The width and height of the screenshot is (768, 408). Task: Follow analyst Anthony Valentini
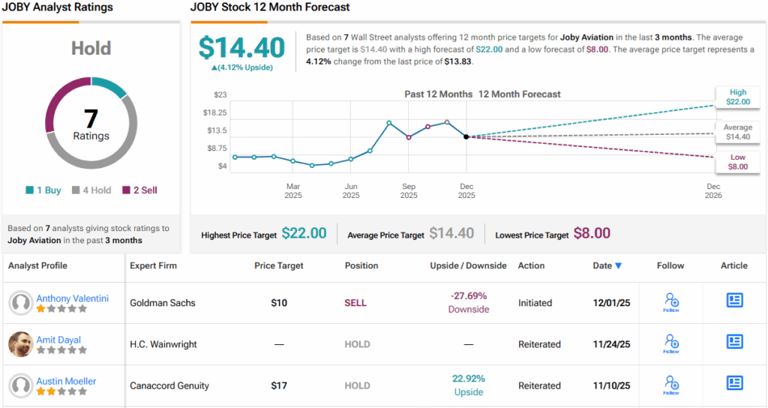tap(671, 301)
